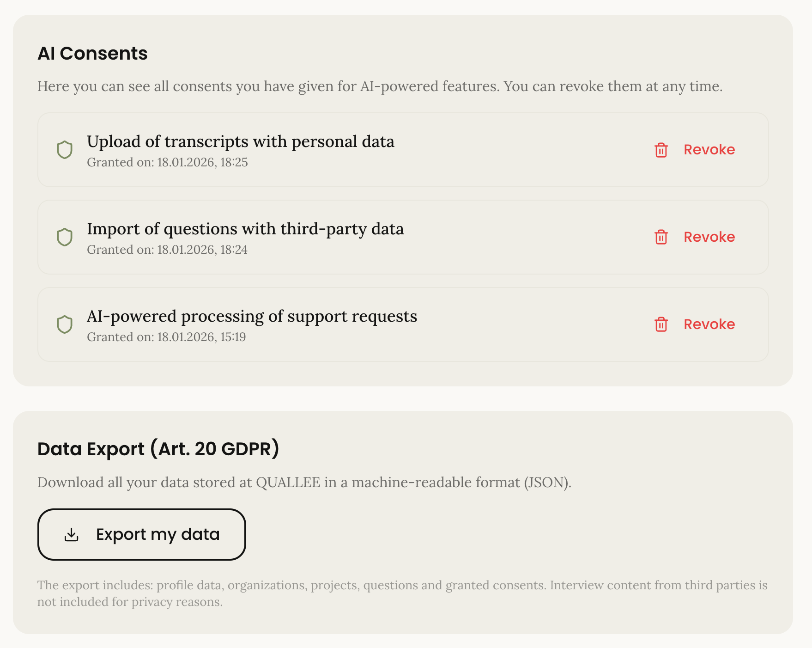This screenshot has height=648, width=812.
Task: Click the trash icon for support request processing
Action: tap(661, 324)
